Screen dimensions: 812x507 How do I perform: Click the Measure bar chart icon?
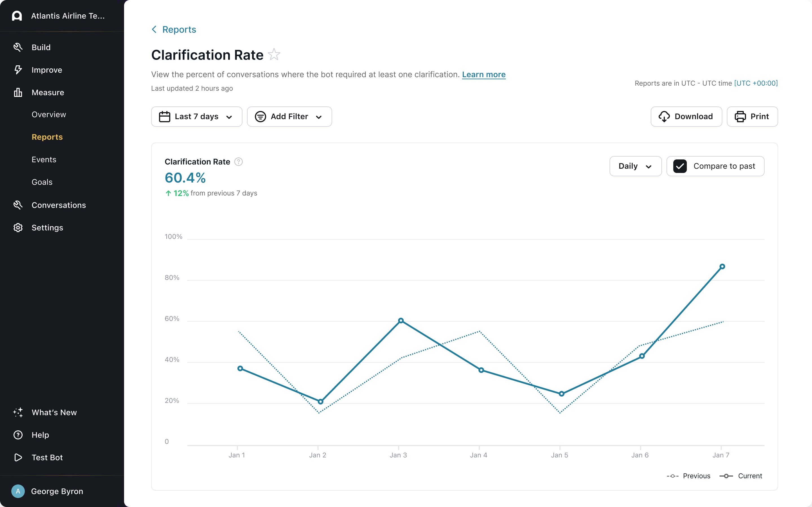coord(18,92)
